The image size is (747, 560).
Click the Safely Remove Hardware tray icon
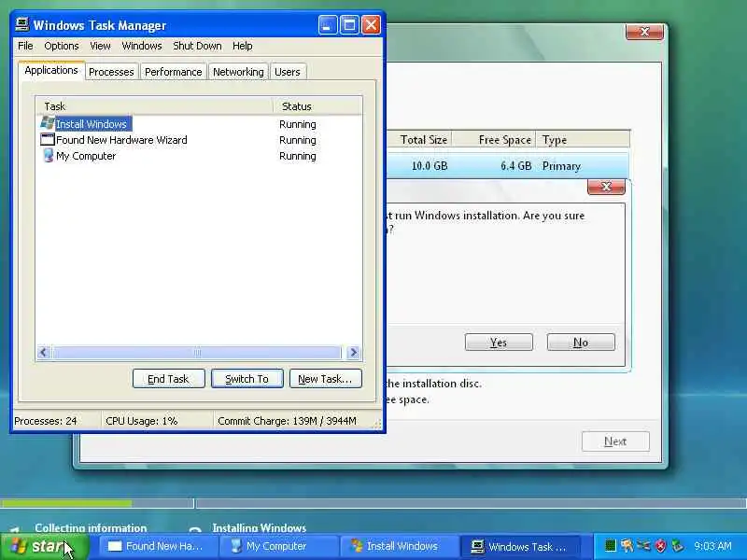point(677,546)
